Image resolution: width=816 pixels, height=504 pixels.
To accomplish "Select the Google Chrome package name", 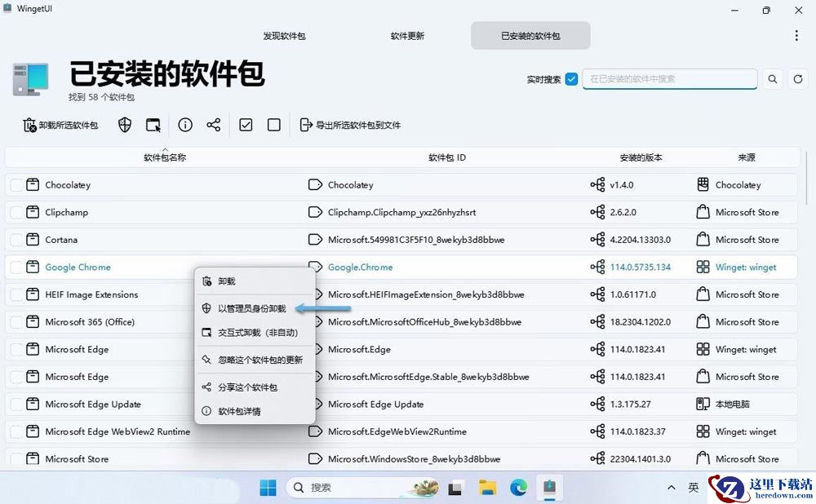I will [x=78, y=267].
